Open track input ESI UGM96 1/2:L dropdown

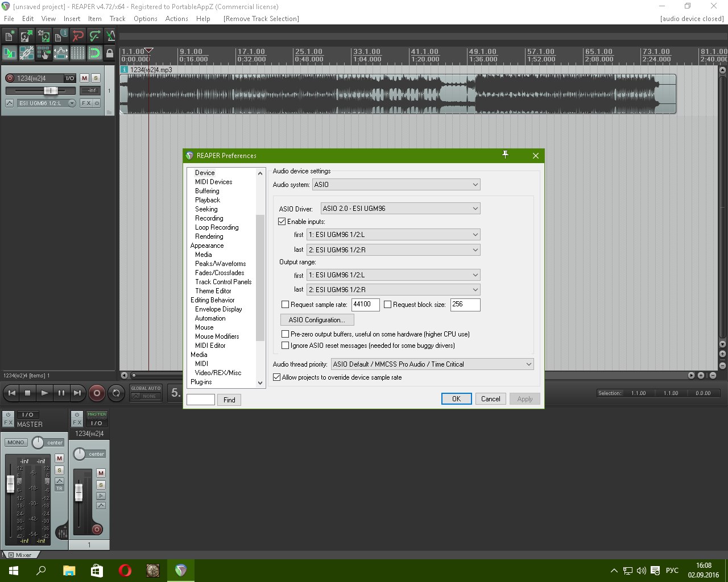47,103
